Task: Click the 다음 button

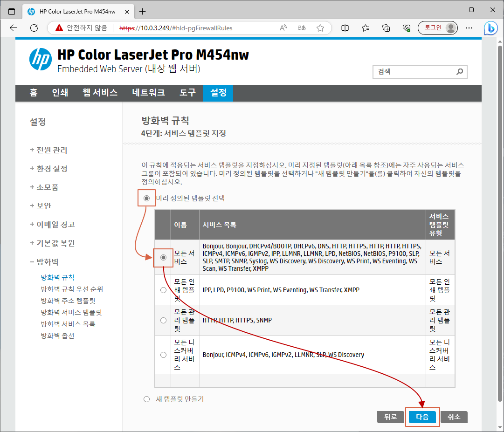Action: click(422, 417)
